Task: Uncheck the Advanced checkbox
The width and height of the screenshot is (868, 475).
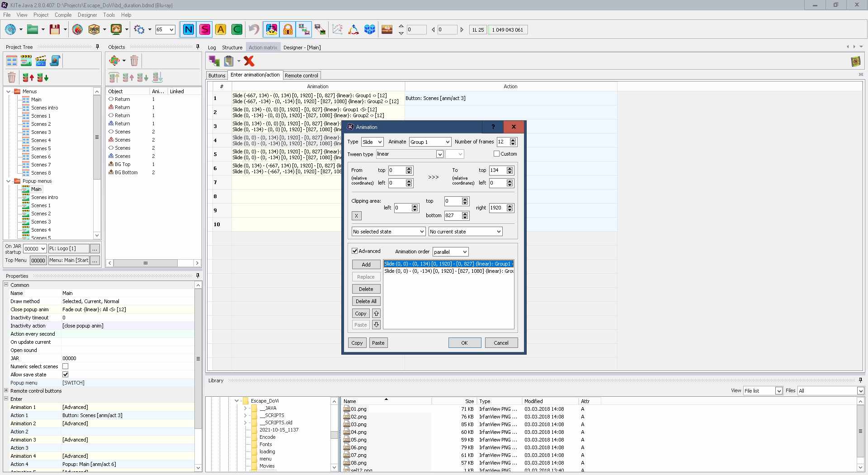Action: (355, 251)
